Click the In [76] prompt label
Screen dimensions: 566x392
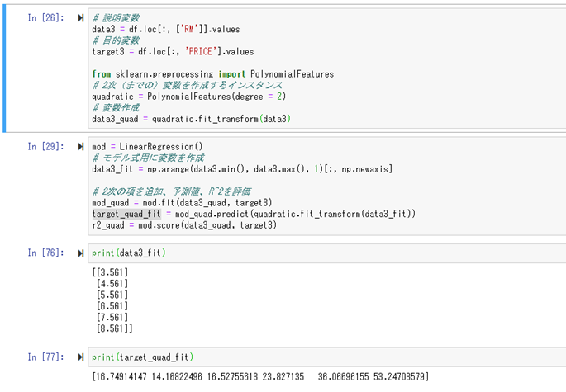click(45, 253)
